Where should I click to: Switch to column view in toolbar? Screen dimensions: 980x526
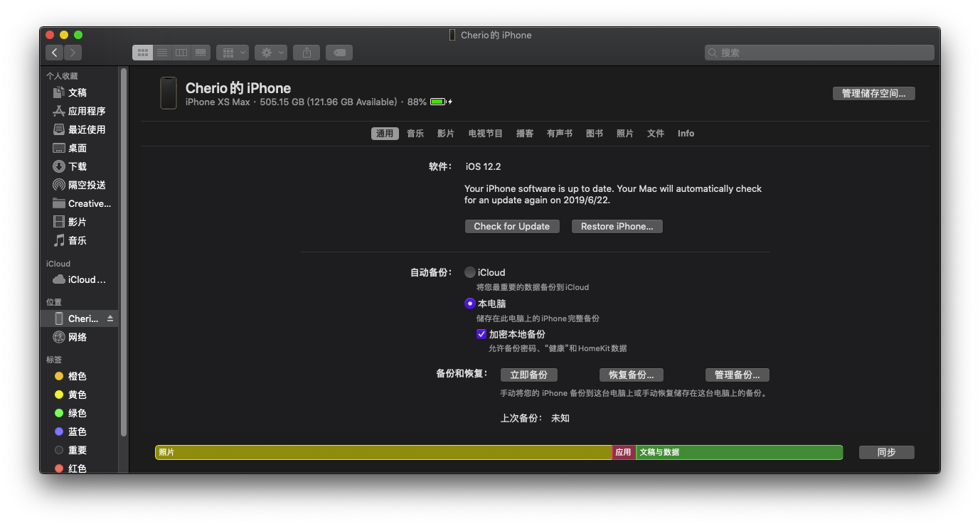181,53
